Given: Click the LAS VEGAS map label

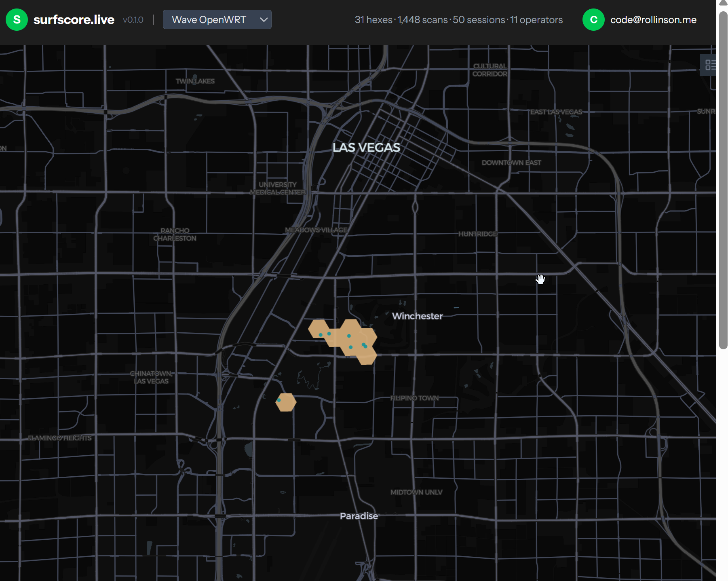Looking at the screenshot, I should point(366,148).
